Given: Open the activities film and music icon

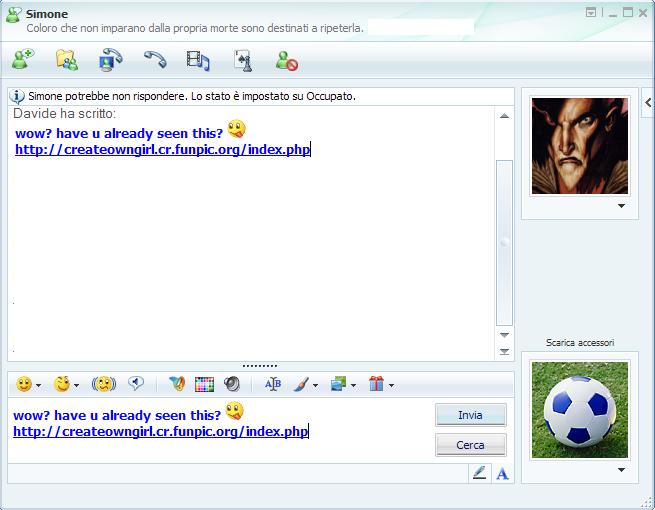Looking at the screenshot, I should pyautogui.click(x=198, y=61).
